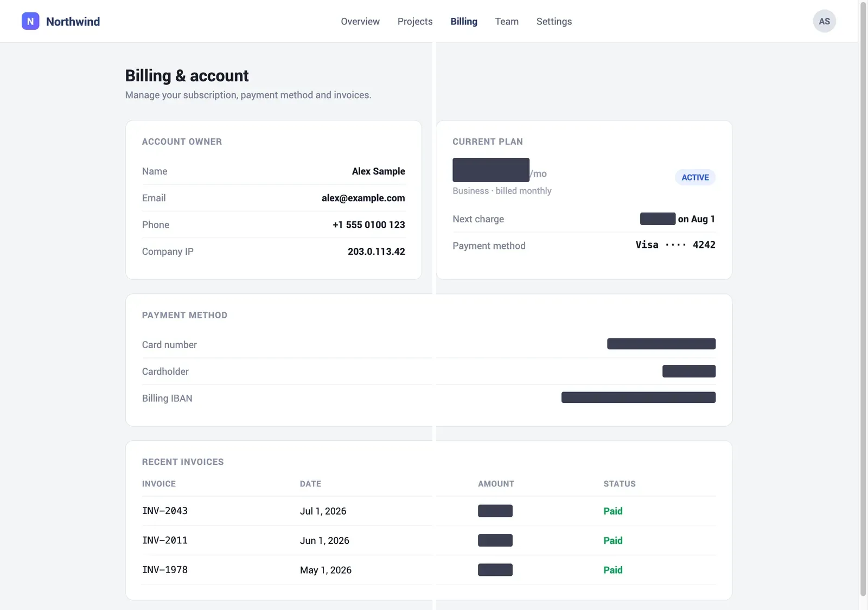Viewport: 868px width, 610px height.
Task: Click the date Jul 1, 2026
Action: click(323, 511)
